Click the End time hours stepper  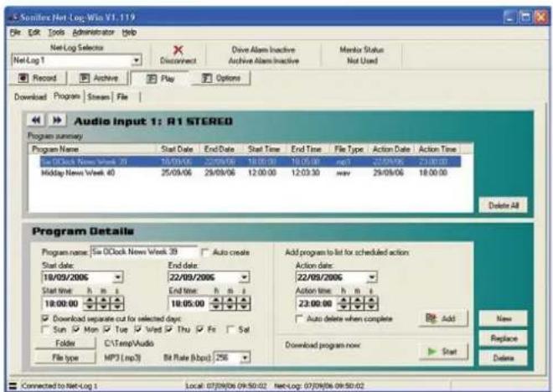coord(216,303)
